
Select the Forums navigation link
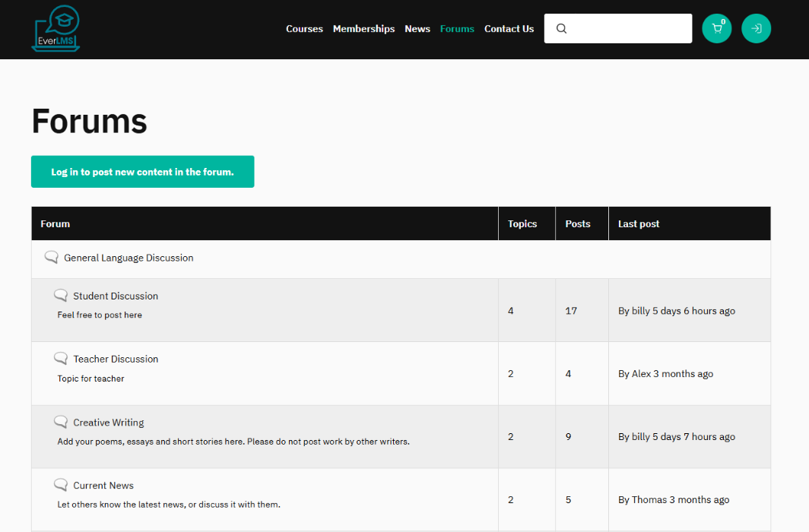click(457, 29)
